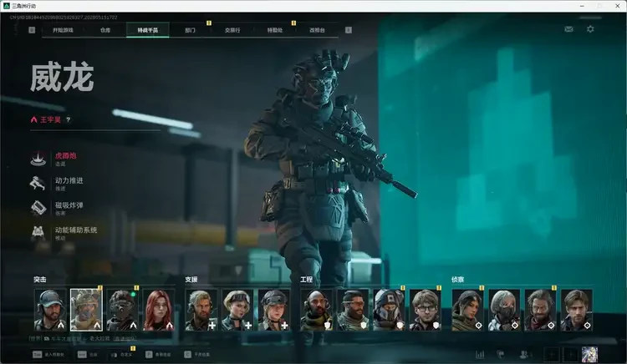Select the highlighted 突击 operator in camo helmet
This screenshot has width=627, height=364.
coord(86,310)
